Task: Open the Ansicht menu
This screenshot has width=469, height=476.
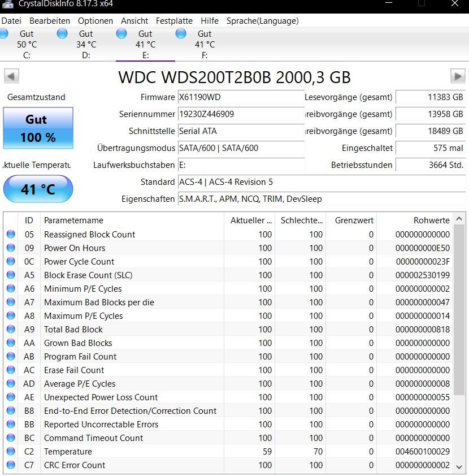Action: point(134,21)
